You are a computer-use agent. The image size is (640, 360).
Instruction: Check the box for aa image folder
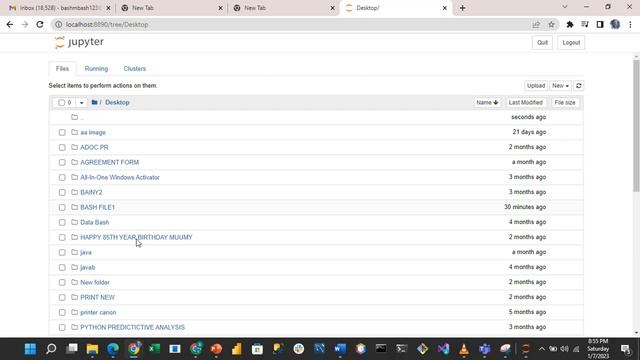pyautogui.click(x=62, y=132)
